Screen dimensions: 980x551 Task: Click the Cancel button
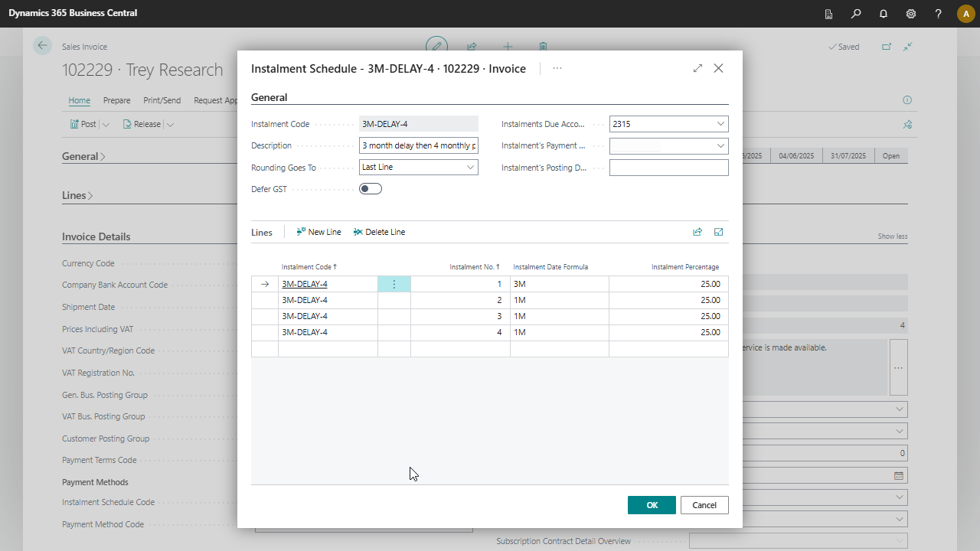click(x=704, y=505)
